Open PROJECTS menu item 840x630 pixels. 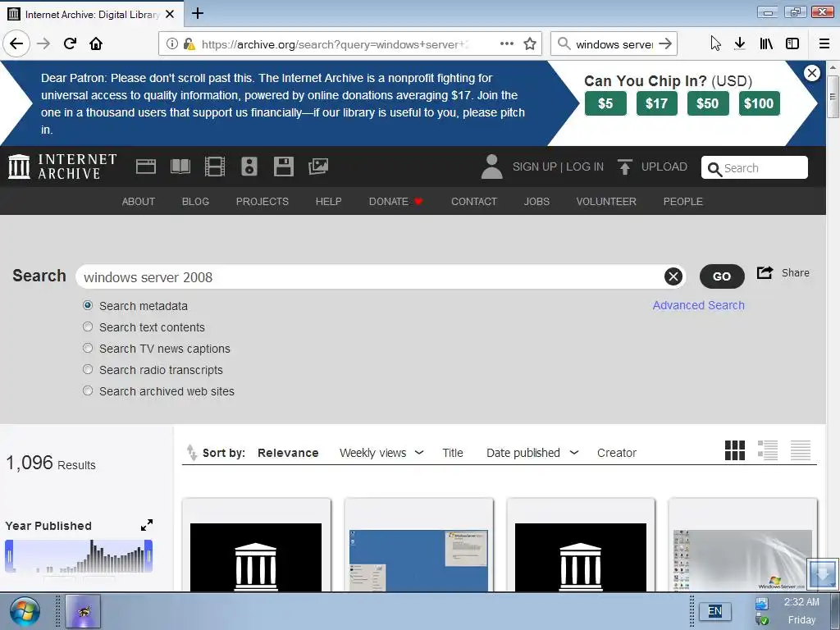click(262, 202)
